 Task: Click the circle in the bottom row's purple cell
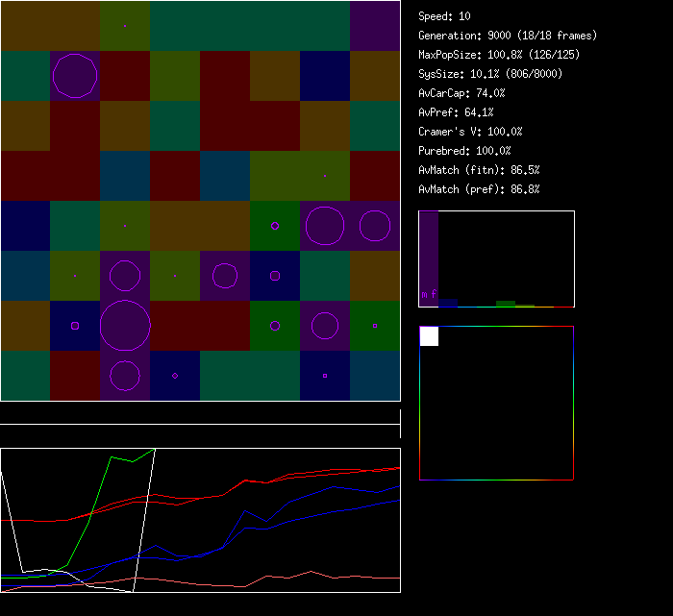coord(125,376)
